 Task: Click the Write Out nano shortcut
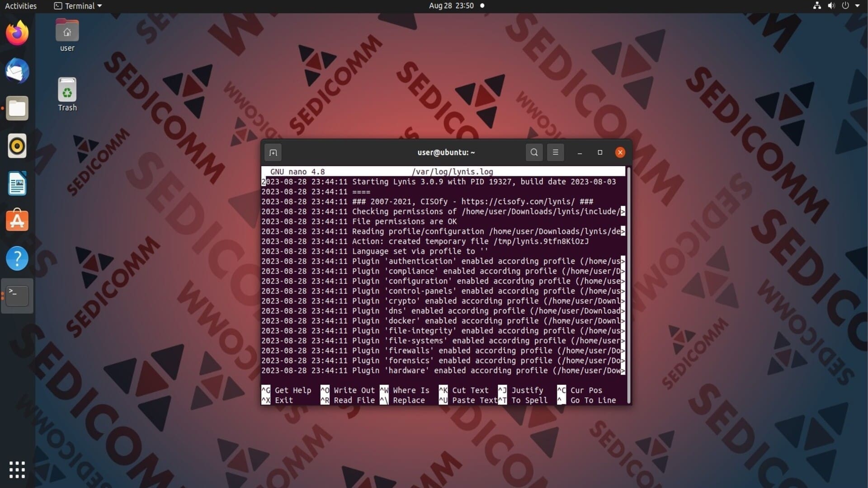tap(348, 390)
